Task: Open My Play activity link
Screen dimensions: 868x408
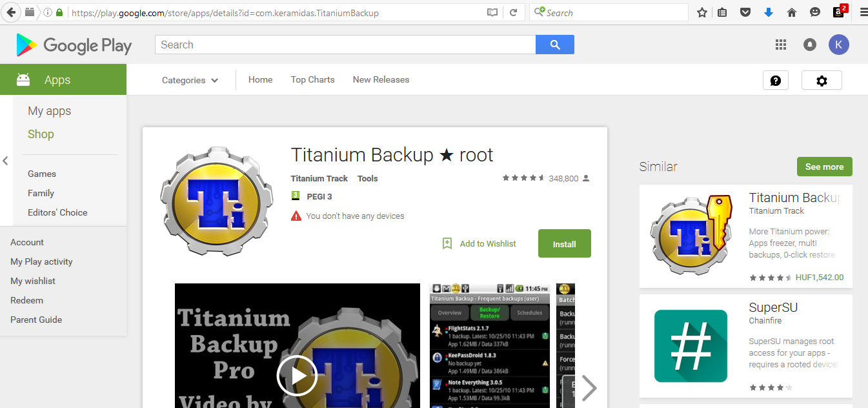Action: [41, 261]
